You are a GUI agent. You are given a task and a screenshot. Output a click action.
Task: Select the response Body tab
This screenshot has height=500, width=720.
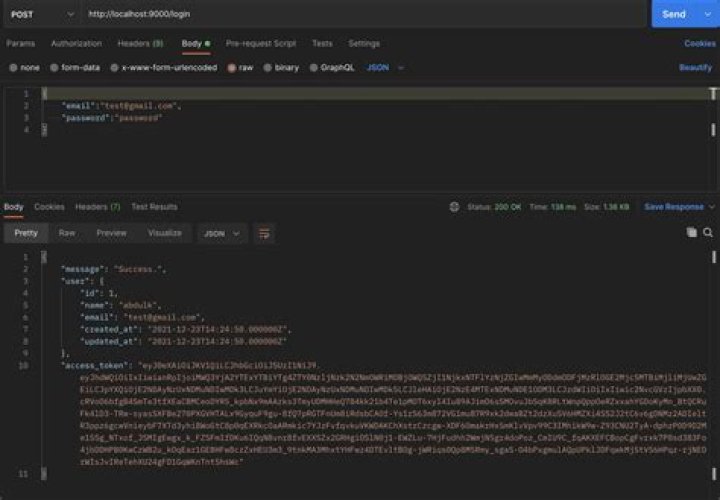click(14, 207)
